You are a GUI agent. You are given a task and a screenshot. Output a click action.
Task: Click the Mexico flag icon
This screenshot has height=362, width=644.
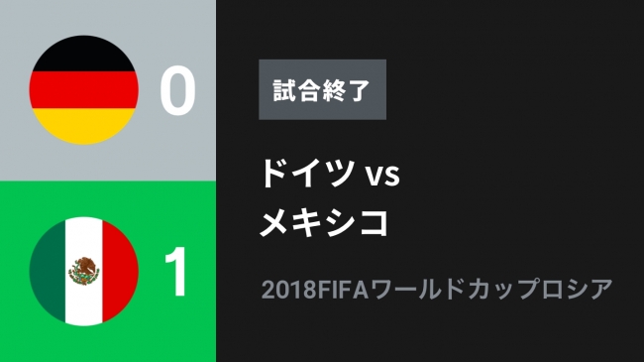pos(84,271)
